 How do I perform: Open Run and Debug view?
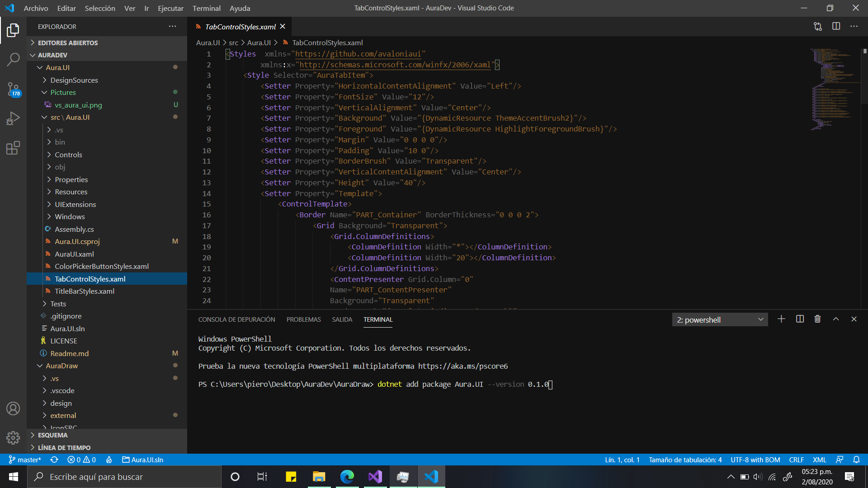(x=13, y=118)
